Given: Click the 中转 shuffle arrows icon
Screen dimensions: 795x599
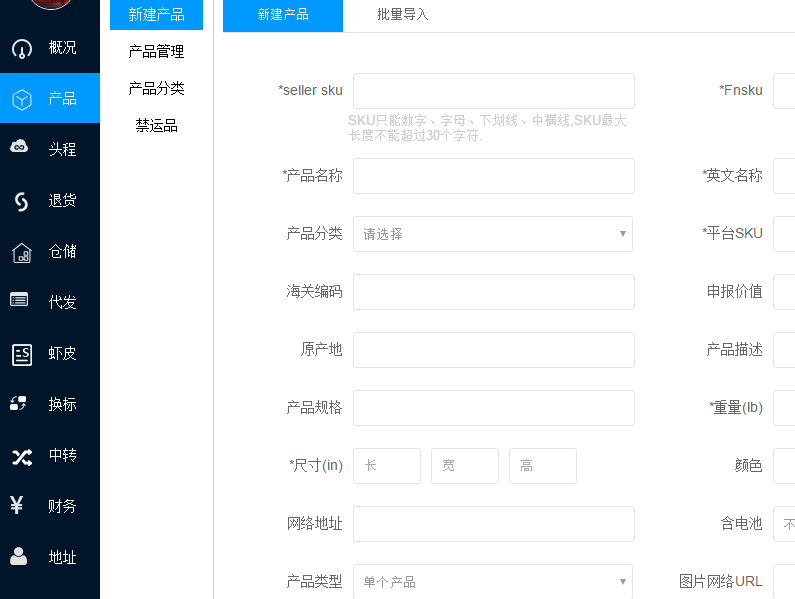Looking at the screenshot, I should tap(22, 457).
